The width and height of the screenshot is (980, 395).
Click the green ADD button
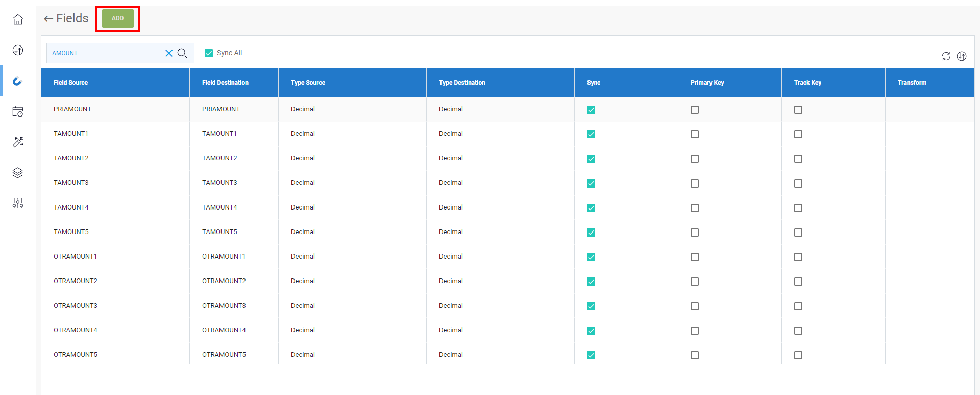coord(118,18)
